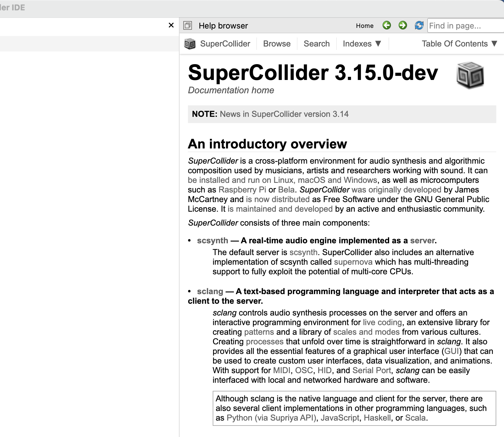Viewport: 504px width, 437px height.
Task: Click the back arrow in Help browser
Action: pyautogui.click(x=387, y=25)
